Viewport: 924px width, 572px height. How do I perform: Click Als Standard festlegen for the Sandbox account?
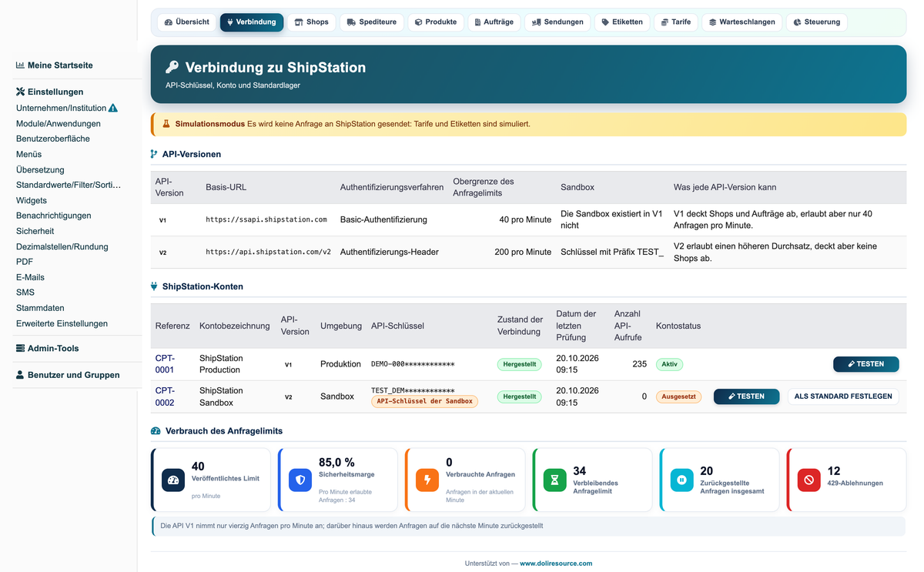click(x=843, y=396)
